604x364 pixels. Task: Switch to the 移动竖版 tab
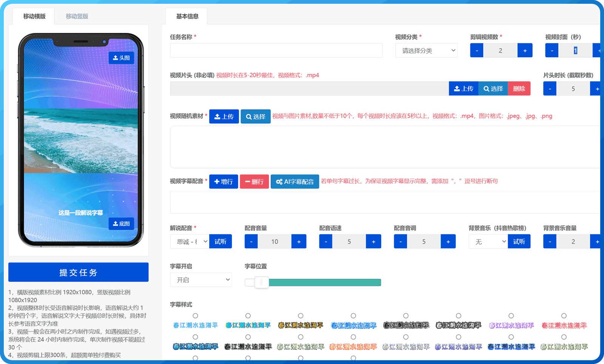point(77,16)
